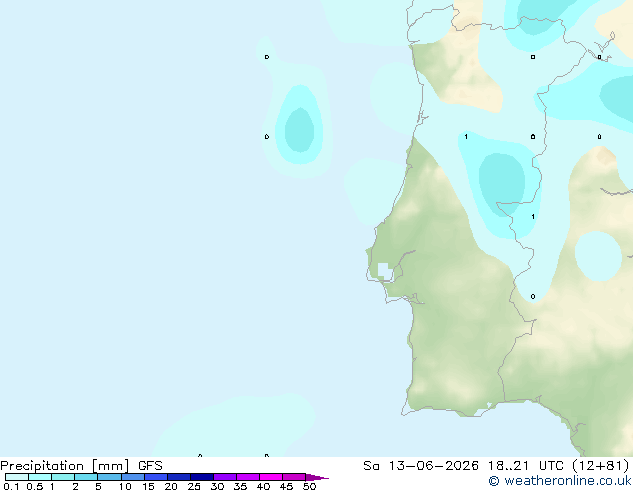Click the date 'Sa 13-06-2026'
Viewport: 634px width, 490px height.
tap(421, 466)
